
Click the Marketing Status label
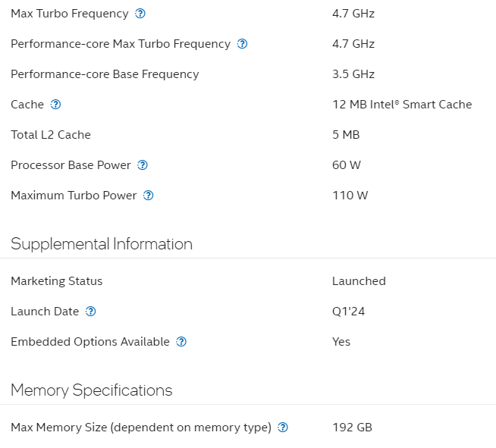click(57, 281)
